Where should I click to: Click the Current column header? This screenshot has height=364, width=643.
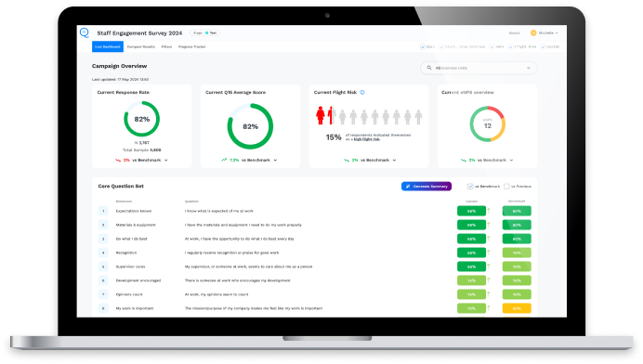coord(472,201)
